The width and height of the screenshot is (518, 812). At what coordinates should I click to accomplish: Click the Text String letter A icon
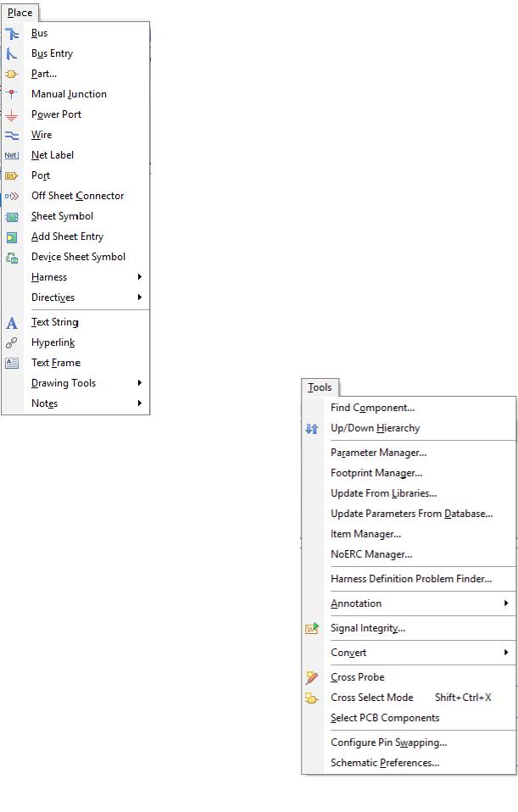pos(12,323)
